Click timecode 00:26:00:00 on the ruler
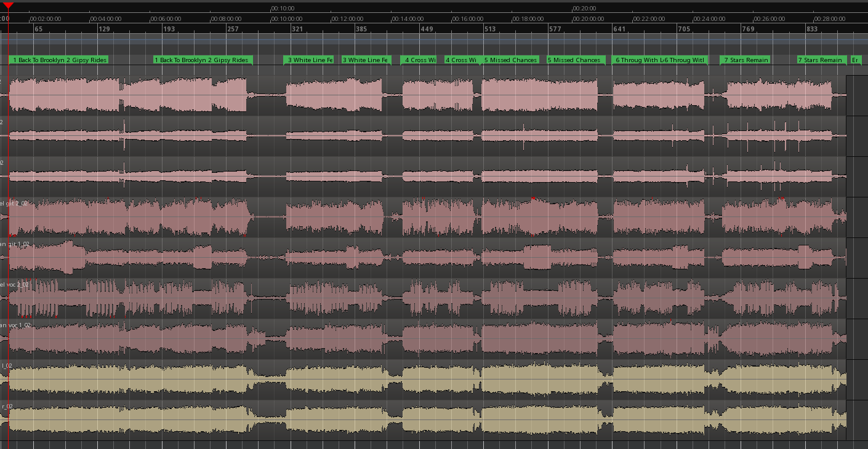The width and height of the screenshot is (868, 449). click(770, 19)
